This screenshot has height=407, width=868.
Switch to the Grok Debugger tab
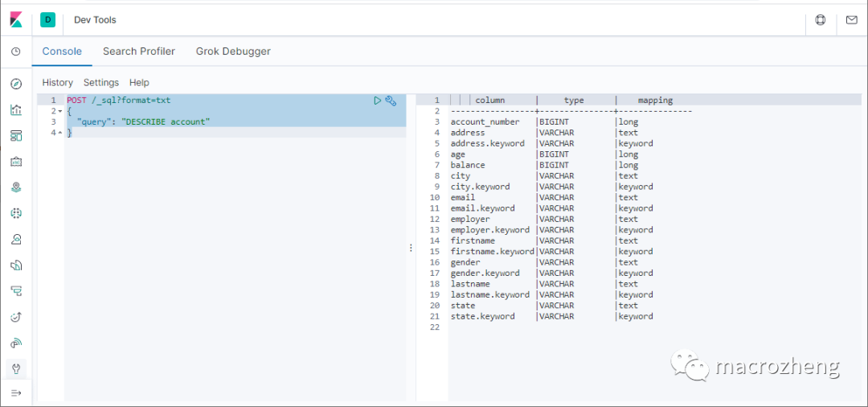pyautogui.click(x=233, y=51)
